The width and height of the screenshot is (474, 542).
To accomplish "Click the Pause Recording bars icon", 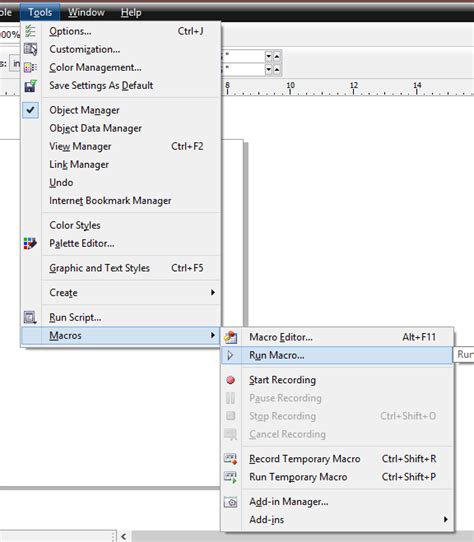I will click(230, 398).
